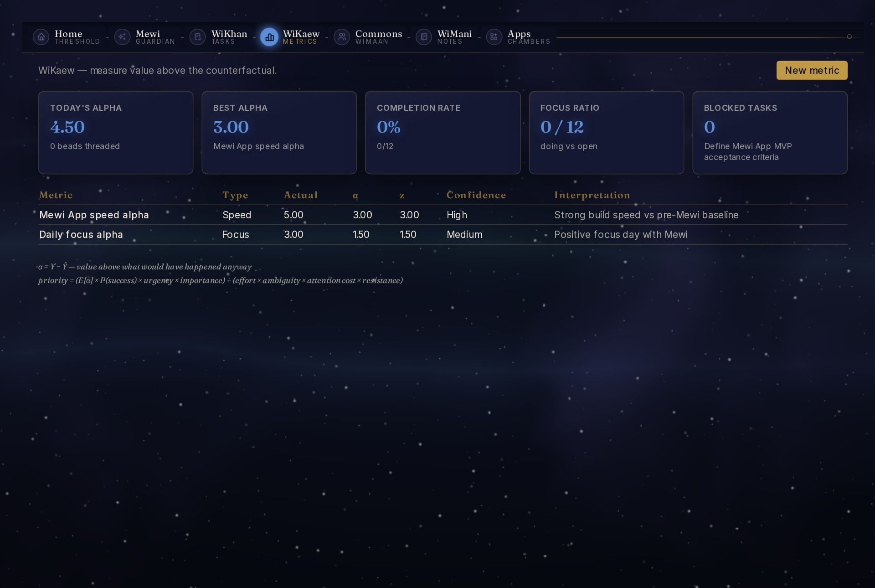Viewport: 875px width, 588px height.
Task: Select the Daily focus alpha row
Action: click(443, 234)
